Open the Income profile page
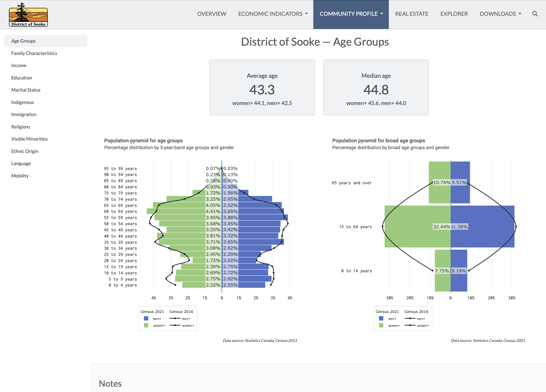The image size is (546, 392). (x=19, y=65)
